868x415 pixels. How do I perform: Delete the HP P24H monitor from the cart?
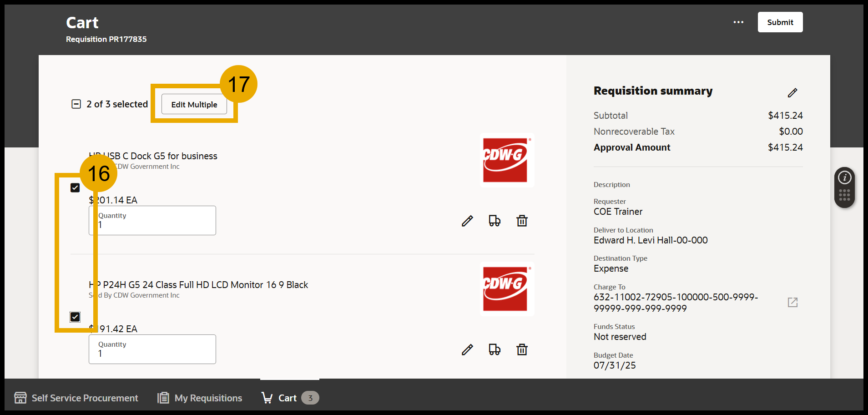pos(521,349)
